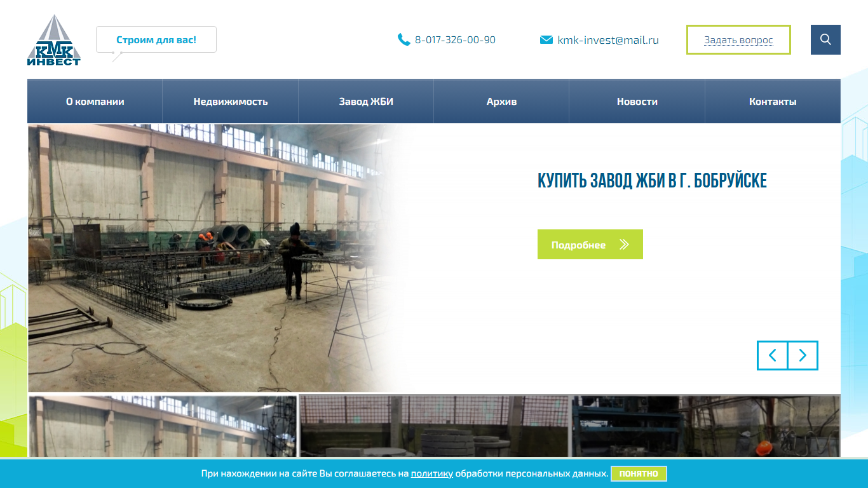Open the Недвижимость menu
This screenshot has height=488, width=868.
pos(231,101)
